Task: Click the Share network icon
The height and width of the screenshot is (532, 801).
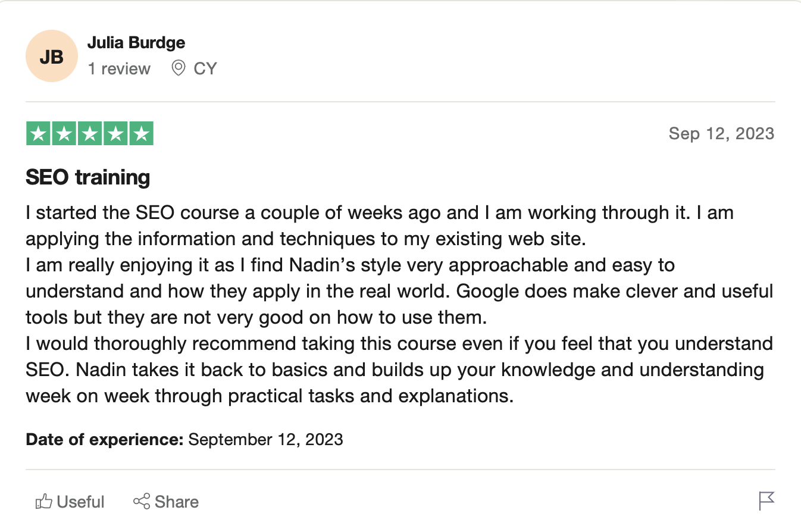Action: coord(142,502)
